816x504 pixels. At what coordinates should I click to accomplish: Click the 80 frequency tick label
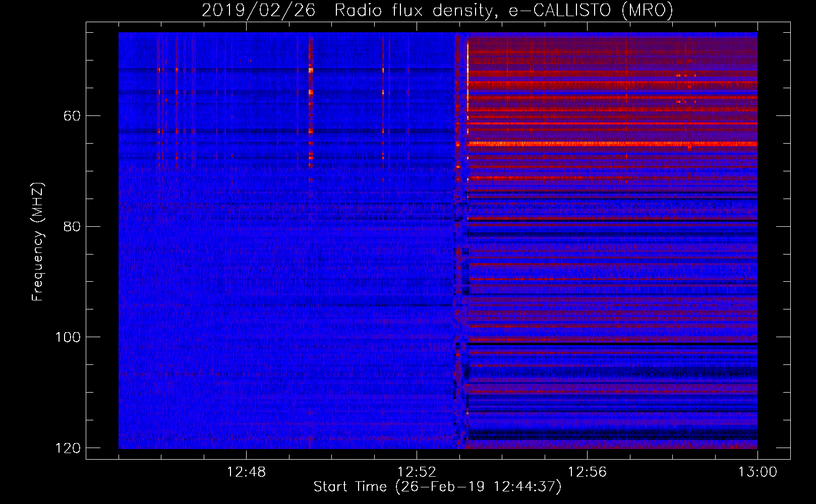pyautogui.click(x=72, y=226)
